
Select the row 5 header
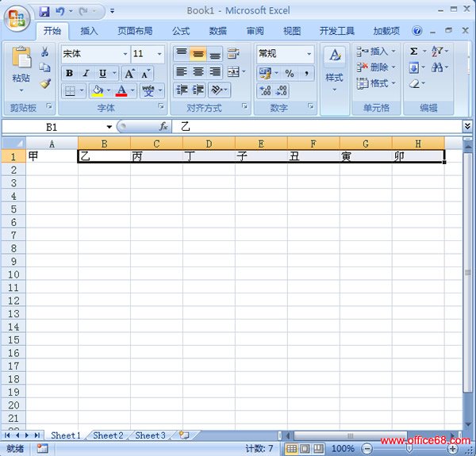(x=13, y=209)
